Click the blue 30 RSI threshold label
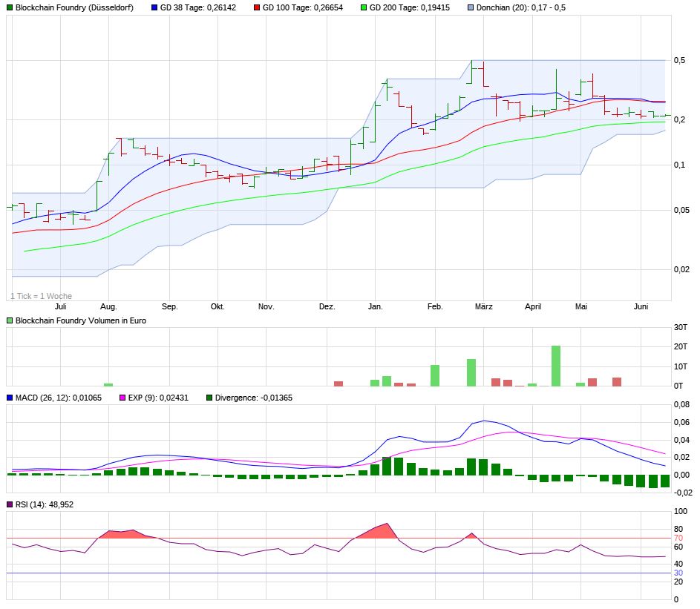 click(x=678, y=573)
